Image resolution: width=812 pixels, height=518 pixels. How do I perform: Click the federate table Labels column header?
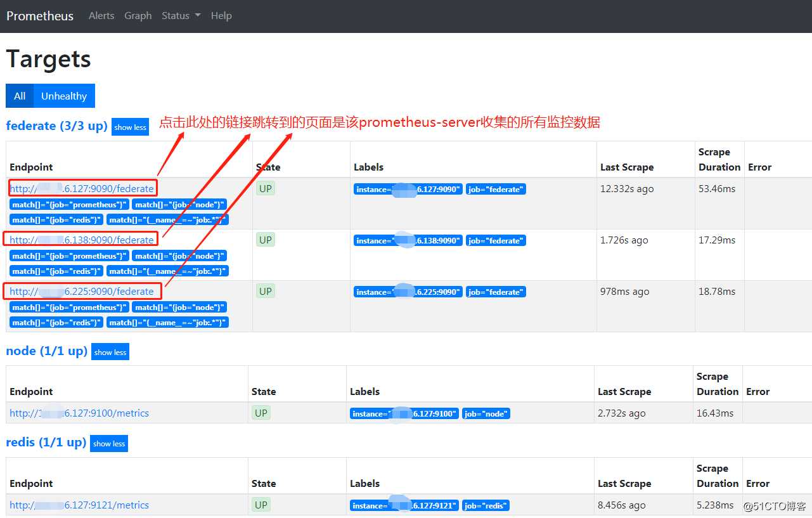tap(369, 167)
